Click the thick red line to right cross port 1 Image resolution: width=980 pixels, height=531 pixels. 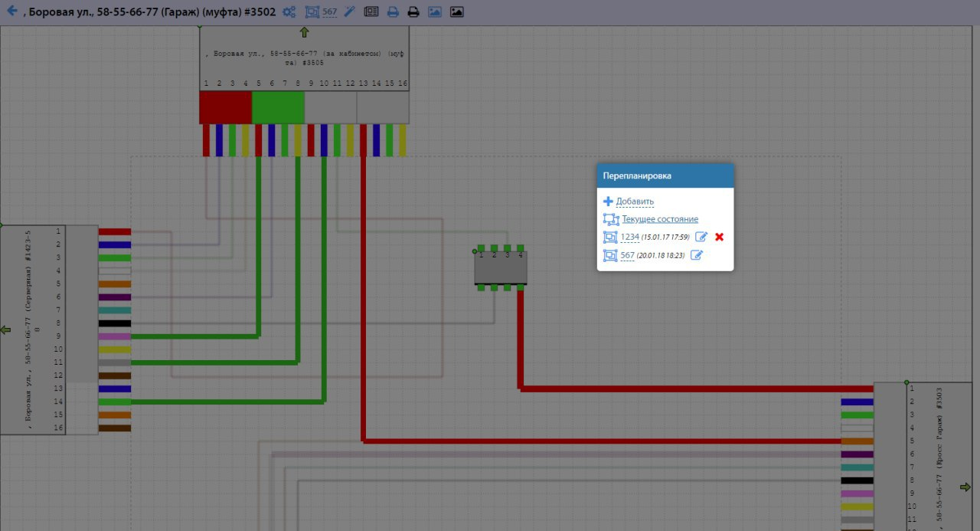coord(697,388)
